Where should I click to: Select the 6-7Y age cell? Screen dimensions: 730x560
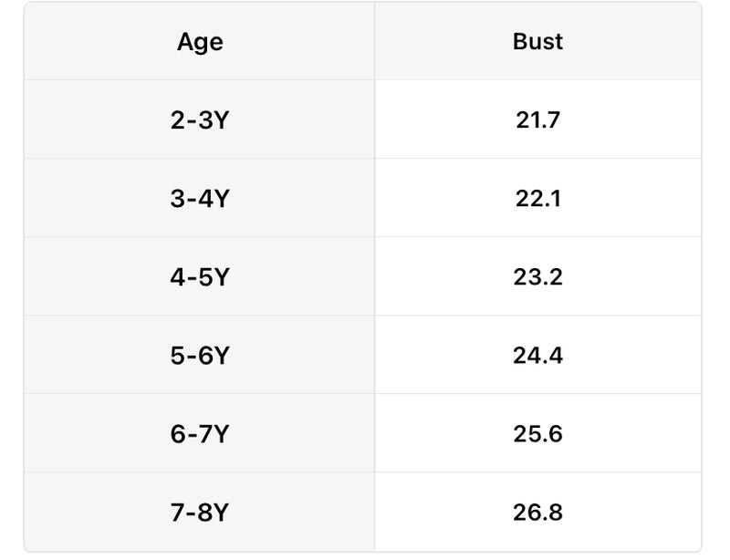(x=200, y=433)
